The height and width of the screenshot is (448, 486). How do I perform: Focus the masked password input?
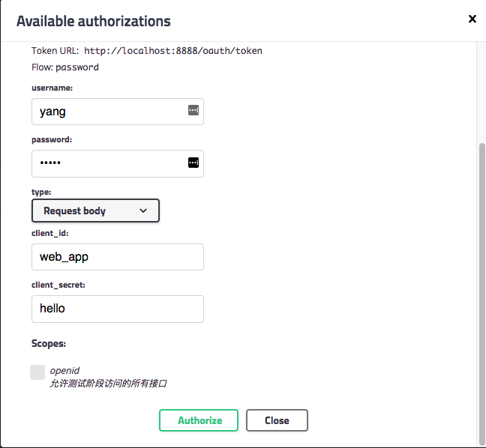tap(109, 163)
